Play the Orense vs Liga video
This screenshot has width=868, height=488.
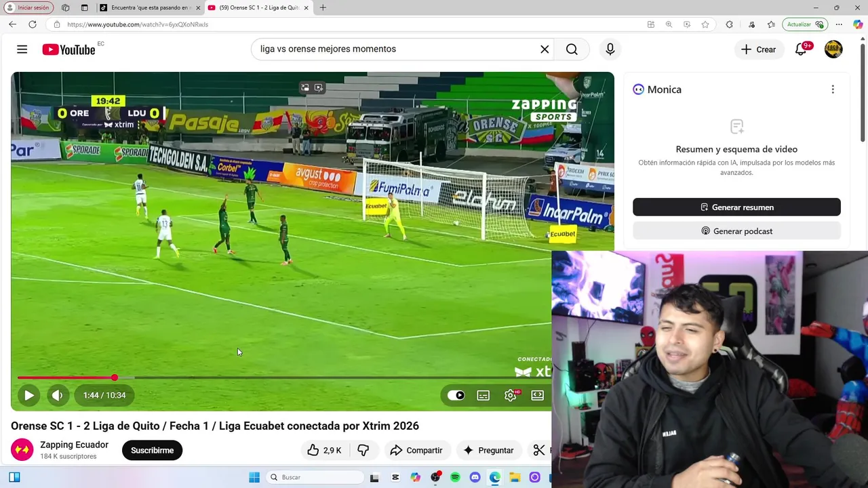(x=28, y=395)
